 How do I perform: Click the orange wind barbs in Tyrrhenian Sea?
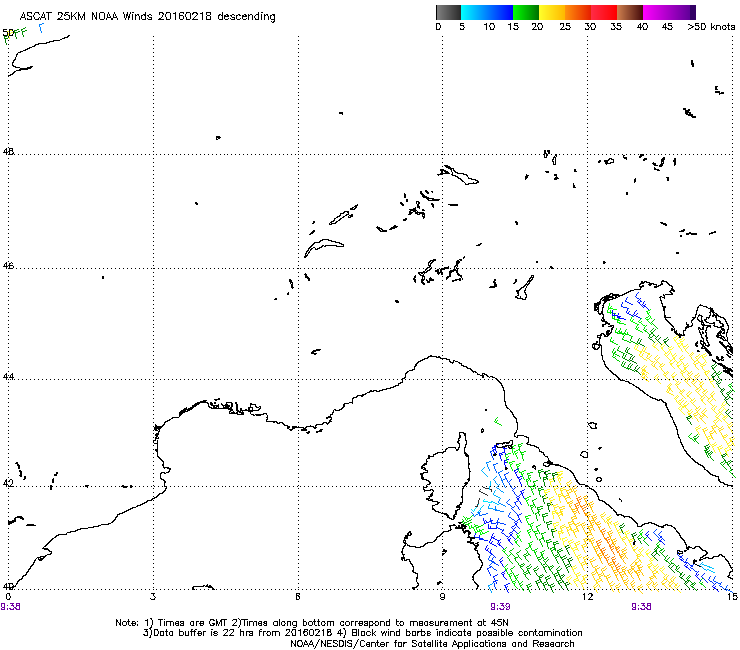(x=602, y=538)
